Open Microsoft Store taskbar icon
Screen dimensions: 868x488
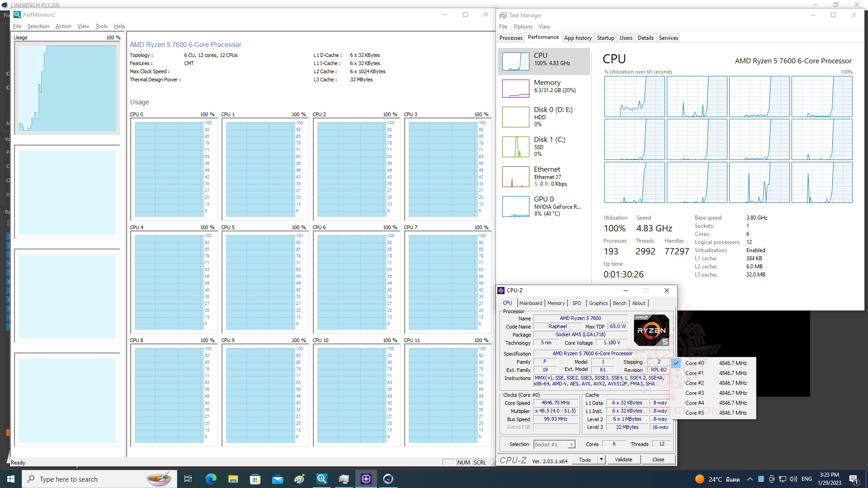pyautogui.click(x=255, y=479)
